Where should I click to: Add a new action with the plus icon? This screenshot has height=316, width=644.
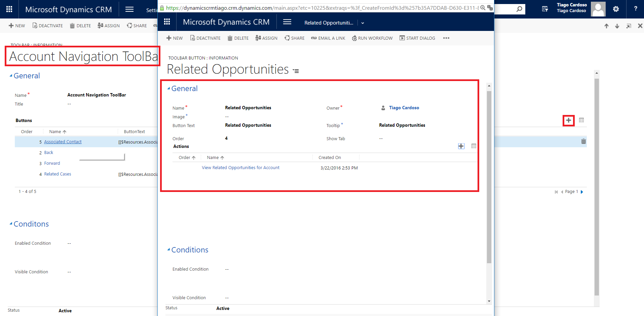pyautogui.click(x=461, y=146)
